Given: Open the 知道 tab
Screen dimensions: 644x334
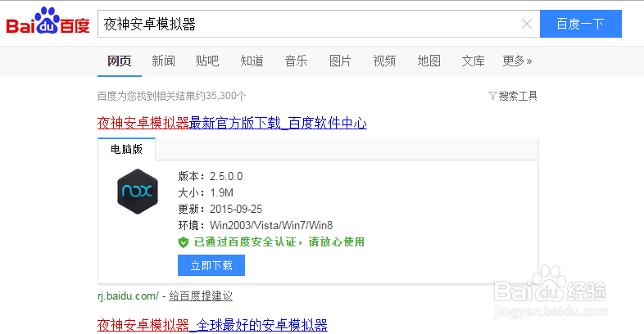Looking at the screenshot, I should [x=252, y=61].
